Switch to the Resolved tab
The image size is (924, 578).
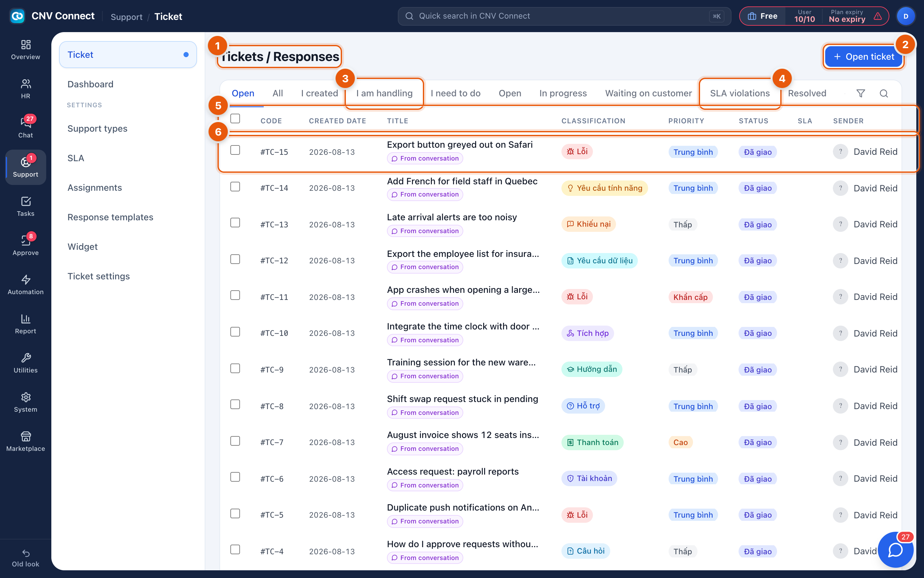pos(807,93)
